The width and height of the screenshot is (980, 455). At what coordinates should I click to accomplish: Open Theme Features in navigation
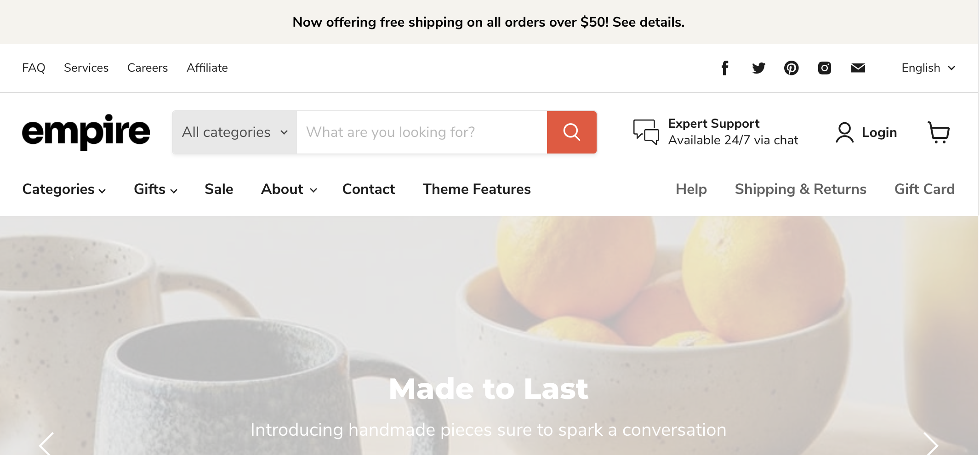(477, 189)
